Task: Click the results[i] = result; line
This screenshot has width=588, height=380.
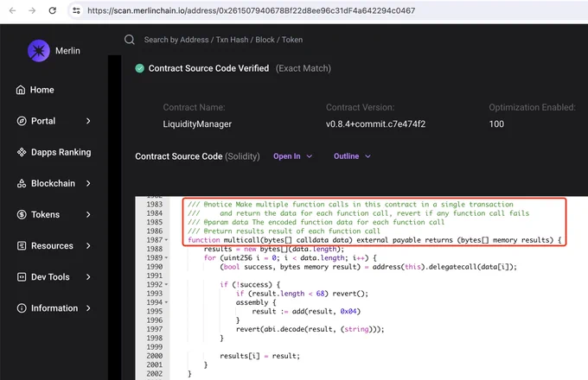Action: 260,356
